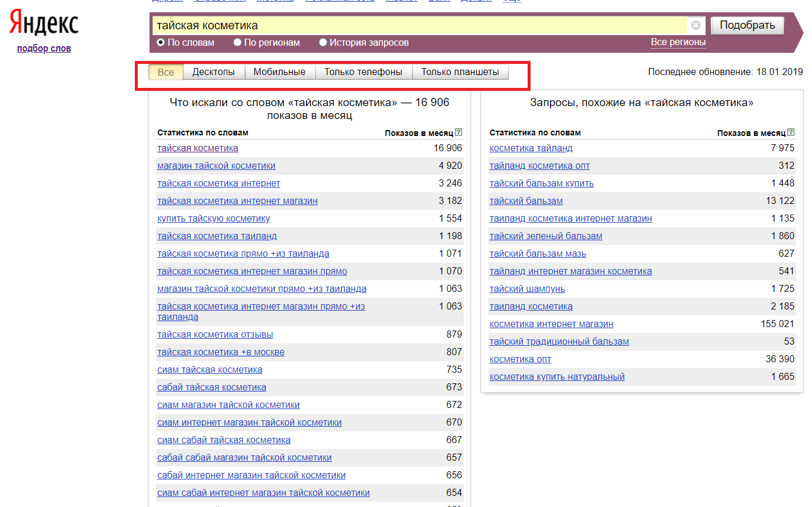Open help icon beside left 'Показов в месяц'
Viewport: 812px width, 507px height.
coord(458,132)
